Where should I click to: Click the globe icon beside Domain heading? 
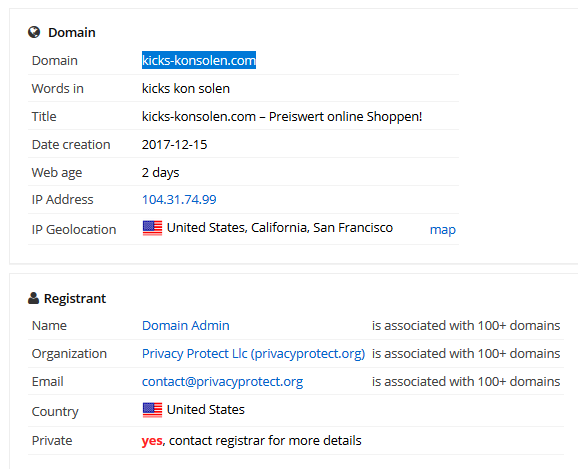click(x=34, y=32)
